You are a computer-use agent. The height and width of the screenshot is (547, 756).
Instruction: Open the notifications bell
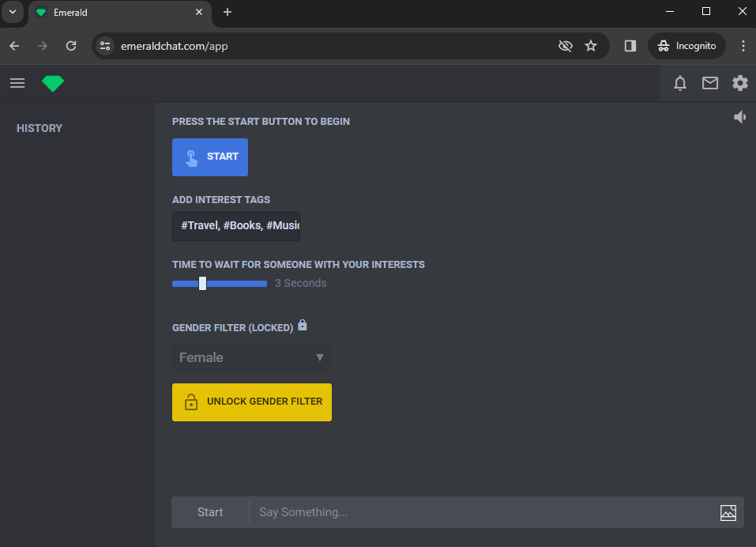click(679, 83)
